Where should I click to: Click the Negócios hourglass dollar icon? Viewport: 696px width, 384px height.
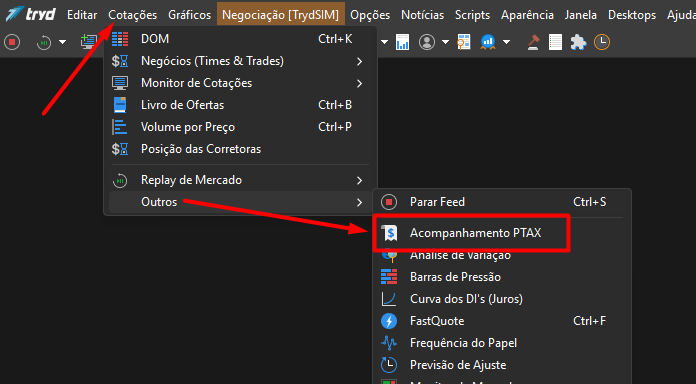click(x=120, y=61)
